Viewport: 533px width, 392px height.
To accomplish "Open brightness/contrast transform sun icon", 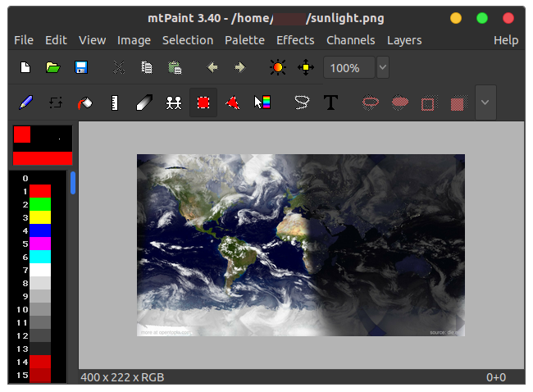I will click(278, 67).
